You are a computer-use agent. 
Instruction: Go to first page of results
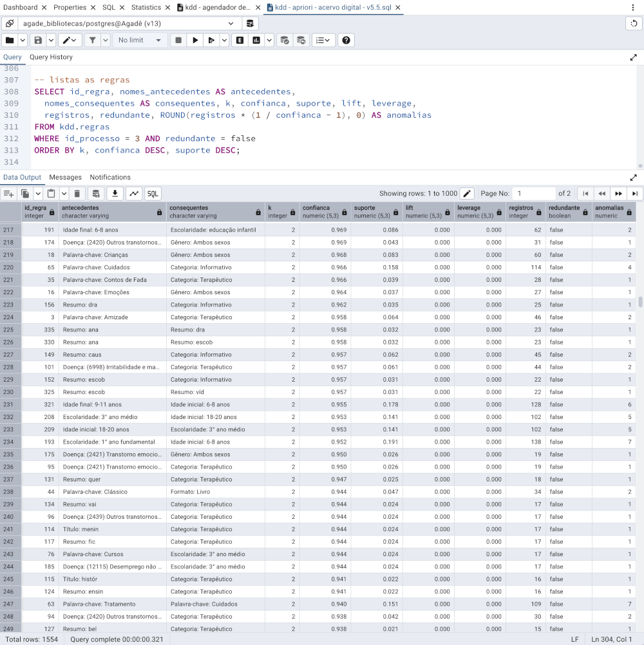pos(585,193)
